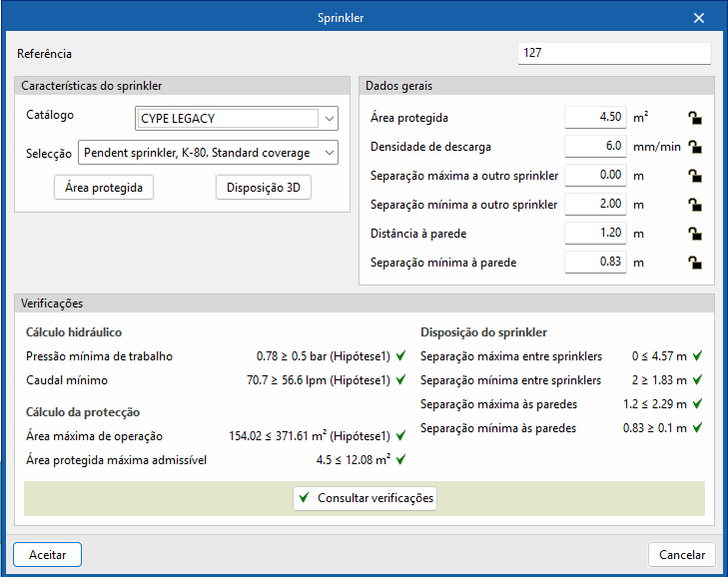Toggle lock for Separação máxima a outro sprinkler
The height and width of the screenshot is (577, 728).
(695, 176)
